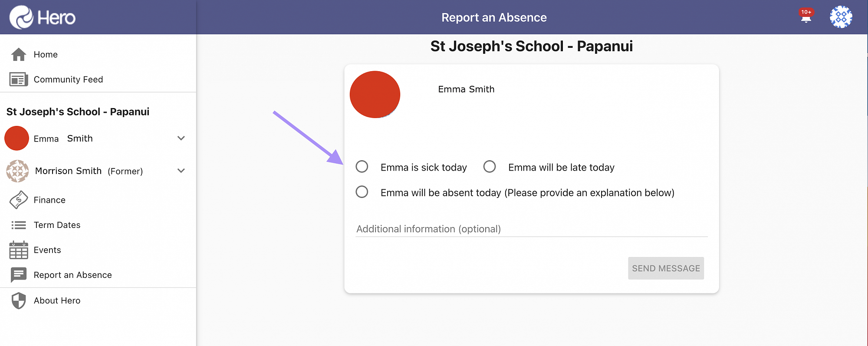Select 'Emma will be late today' option

tap(490, 167)
